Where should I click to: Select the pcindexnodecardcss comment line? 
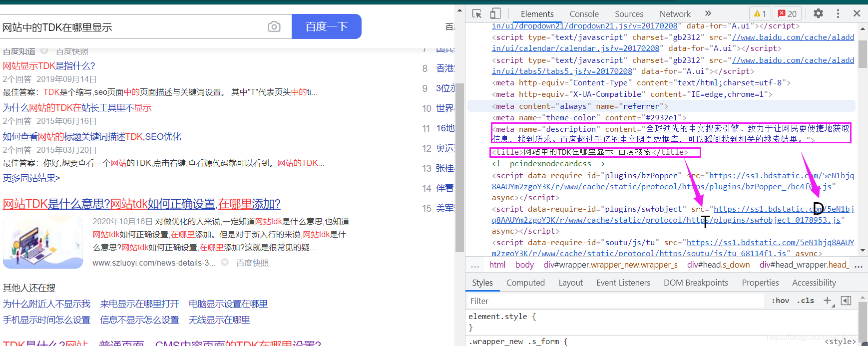pos(548,164)
